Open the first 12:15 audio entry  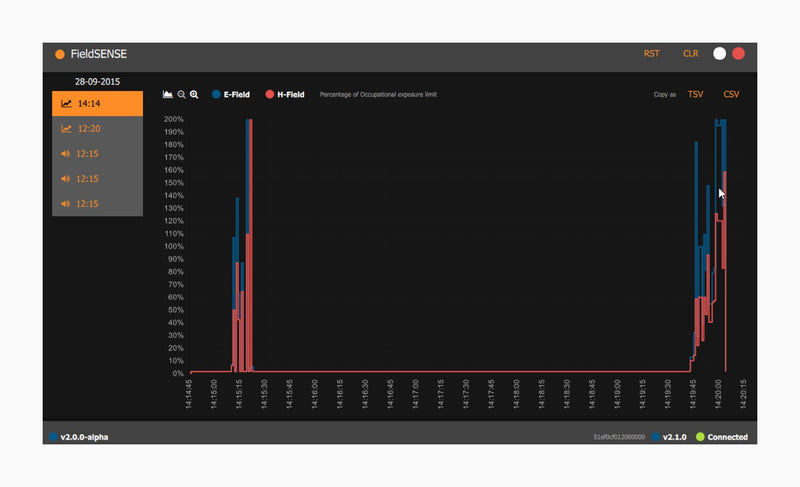pos(97,153)
